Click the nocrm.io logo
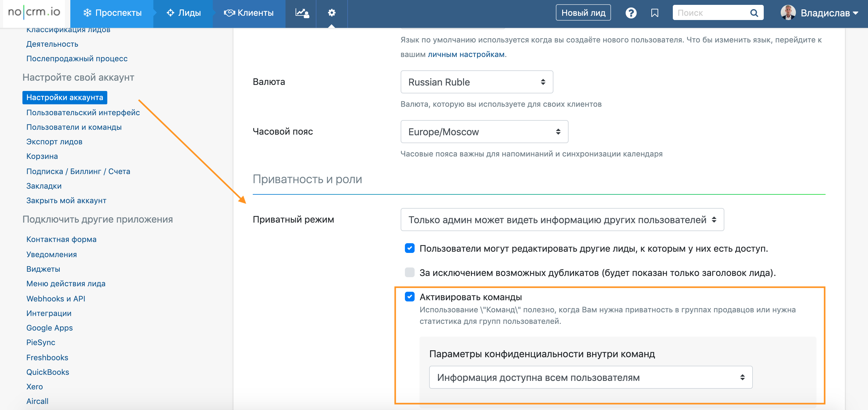Screen dimensions: 868x410 (x=34, y=12)
